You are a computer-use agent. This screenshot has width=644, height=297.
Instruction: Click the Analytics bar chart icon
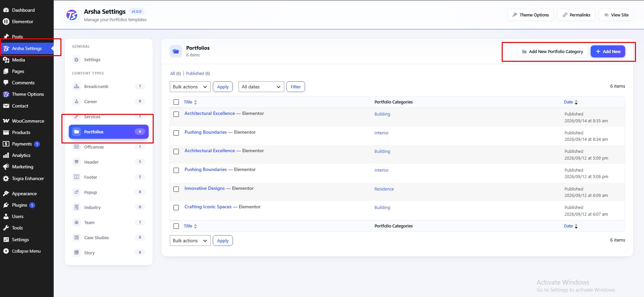[x=6, y=155]
